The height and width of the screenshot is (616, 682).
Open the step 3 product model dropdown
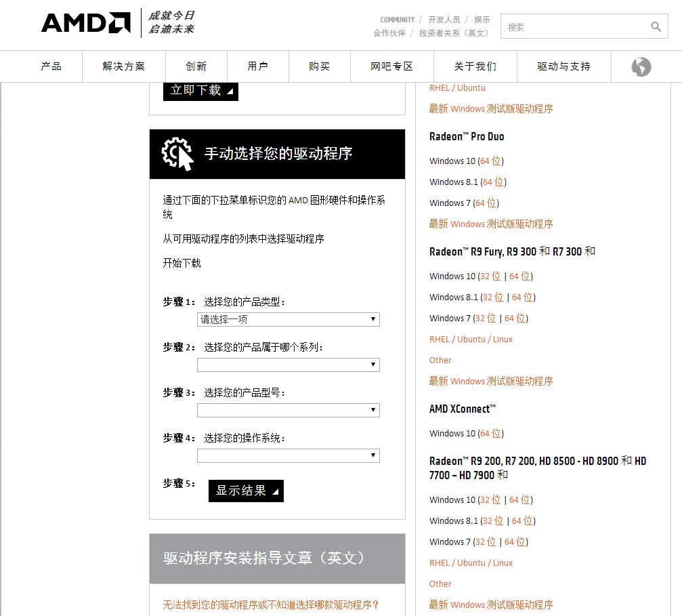(288, 410)
